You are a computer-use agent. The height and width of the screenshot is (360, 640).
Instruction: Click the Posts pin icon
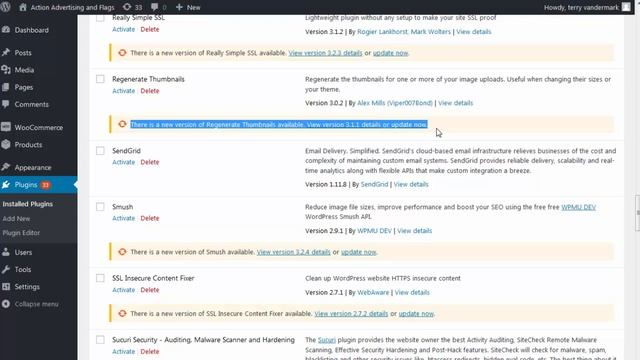click(6, 53)
